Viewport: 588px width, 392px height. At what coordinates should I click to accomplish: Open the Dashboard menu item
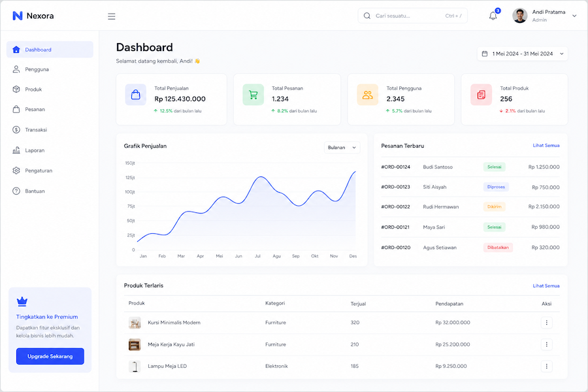[50, 50]
